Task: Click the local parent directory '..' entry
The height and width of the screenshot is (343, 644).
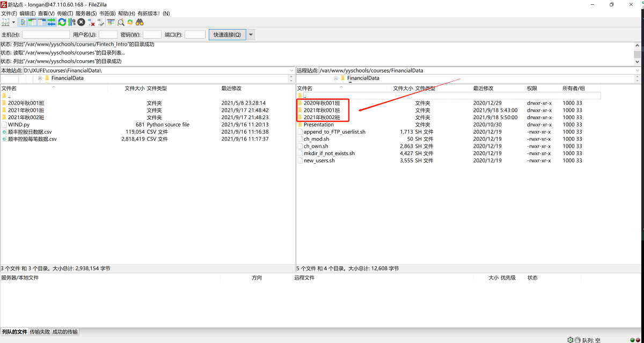Action: point(9,96)
